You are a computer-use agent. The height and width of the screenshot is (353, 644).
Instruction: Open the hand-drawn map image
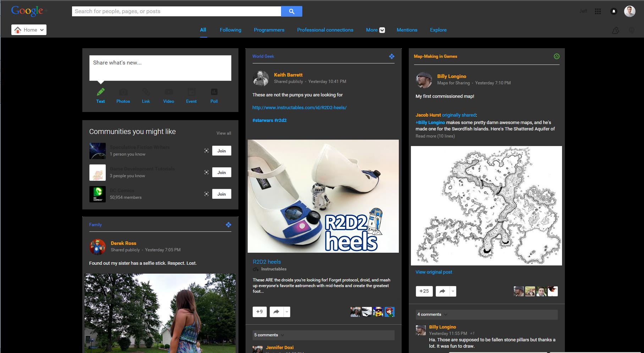coord(486,206)
